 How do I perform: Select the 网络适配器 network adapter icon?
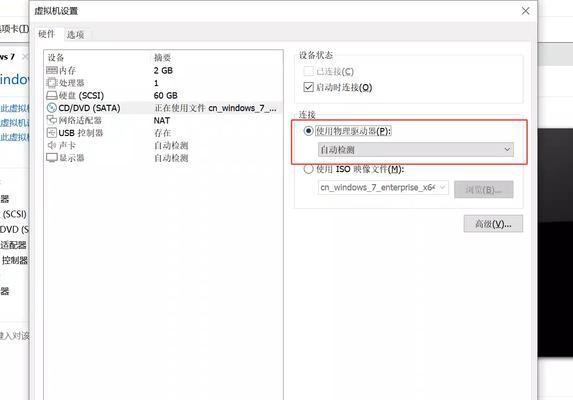[52, 120]
